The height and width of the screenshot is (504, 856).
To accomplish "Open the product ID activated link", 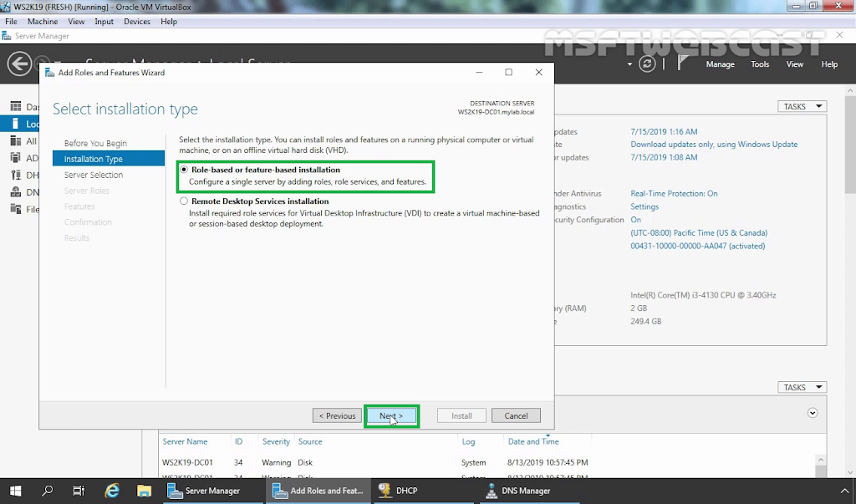I will coord(698,246).
